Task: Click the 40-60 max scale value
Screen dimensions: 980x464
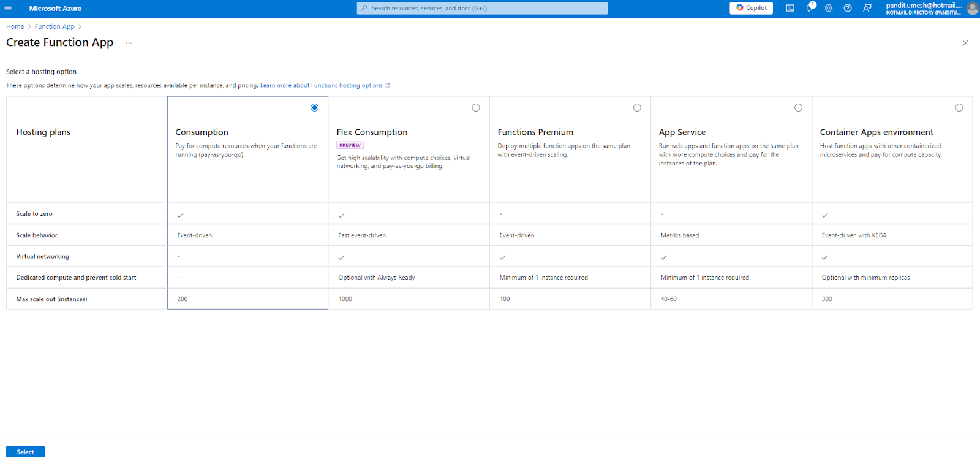Action: tap(669, 299)
